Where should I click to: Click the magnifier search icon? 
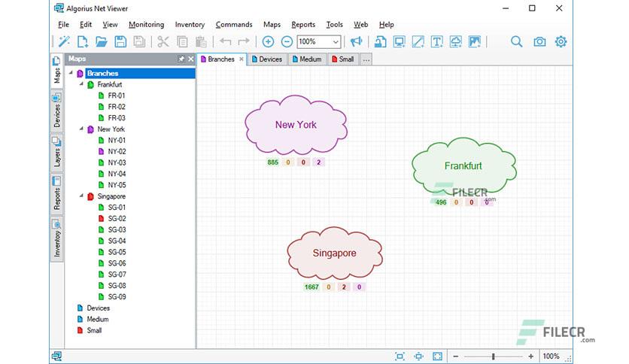[517, 41]
